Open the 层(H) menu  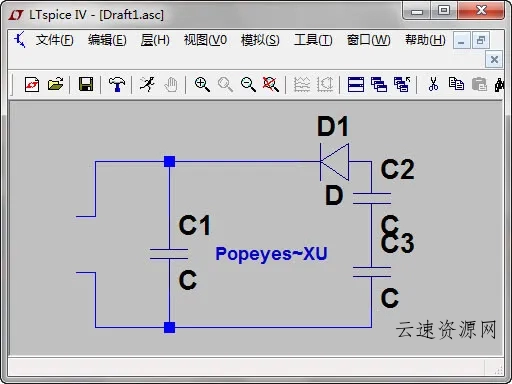[x=155, y=40]
